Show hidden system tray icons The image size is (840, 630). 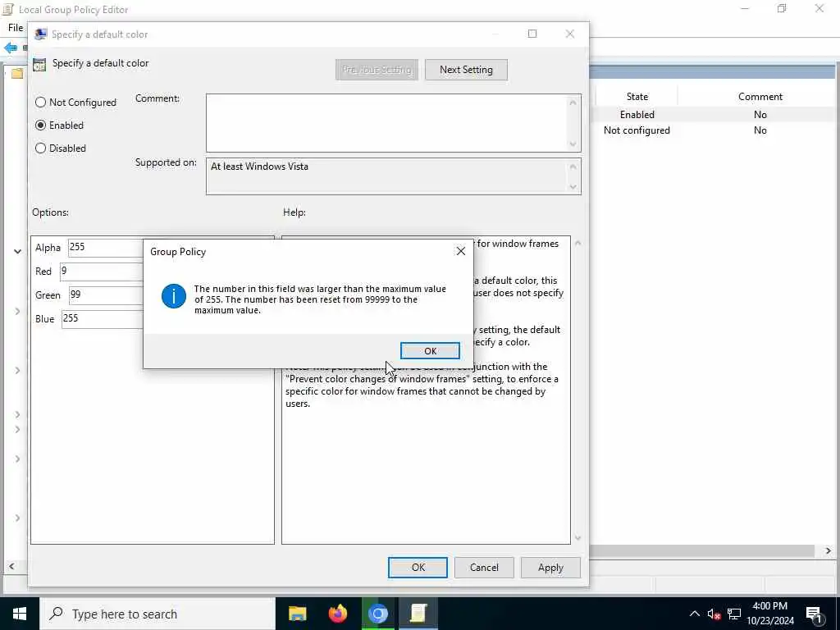coord(694,614)
